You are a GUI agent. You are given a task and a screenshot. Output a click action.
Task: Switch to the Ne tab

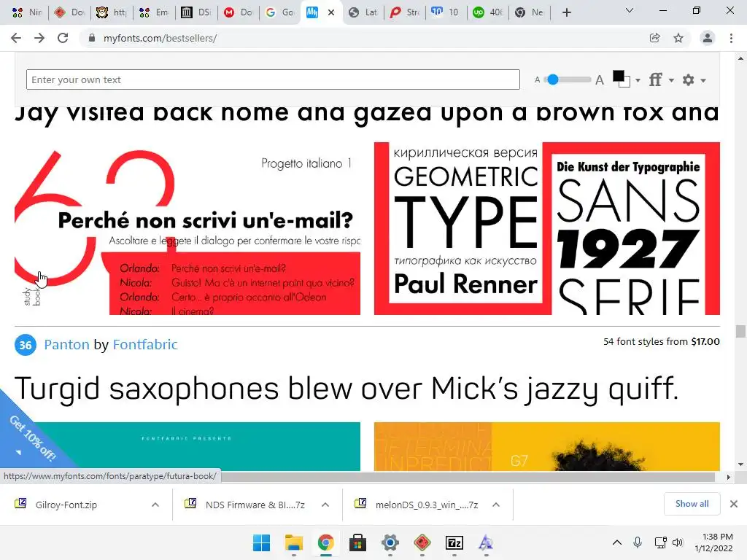point(530,12)
